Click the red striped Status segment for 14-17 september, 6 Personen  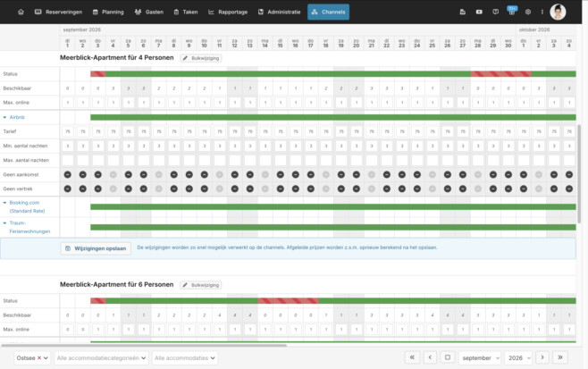click(x=288, y=301)
